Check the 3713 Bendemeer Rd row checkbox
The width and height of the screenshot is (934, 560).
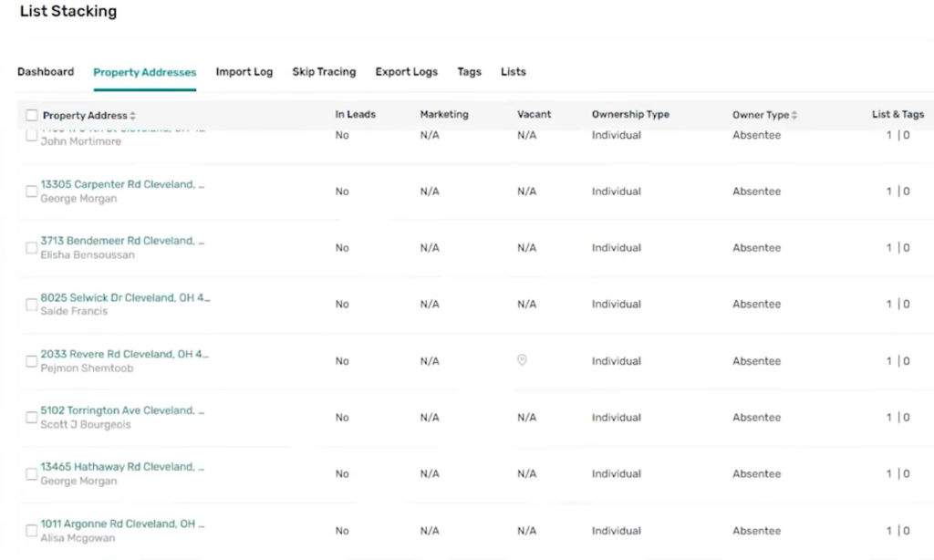click(31, 247)
